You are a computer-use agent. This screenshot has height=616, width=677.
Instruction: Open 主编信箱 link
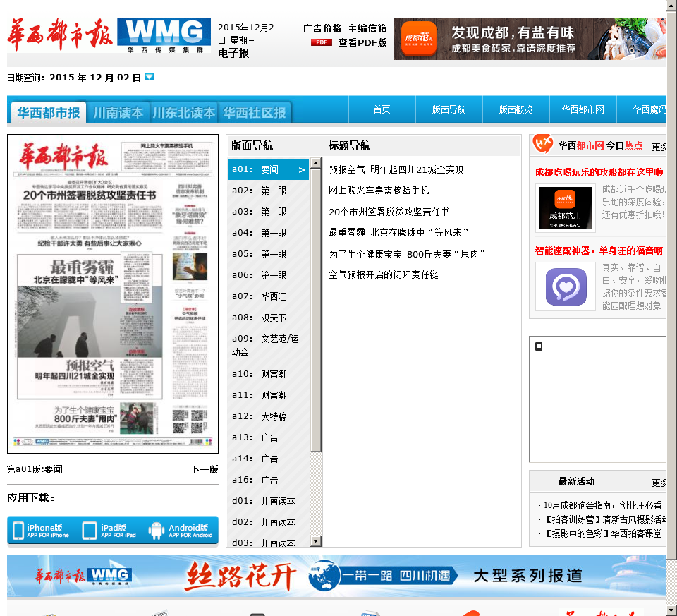[x=367, y=28]
